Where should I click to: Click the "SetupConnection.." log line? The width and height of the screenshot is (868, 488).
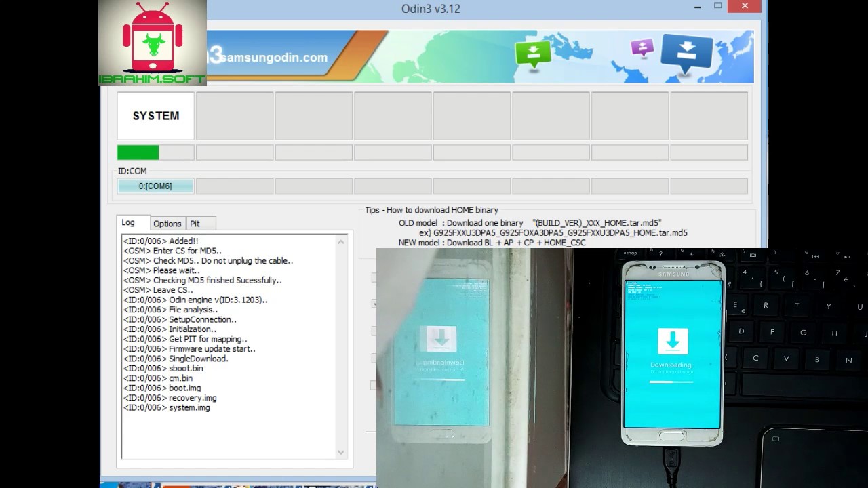180,319
